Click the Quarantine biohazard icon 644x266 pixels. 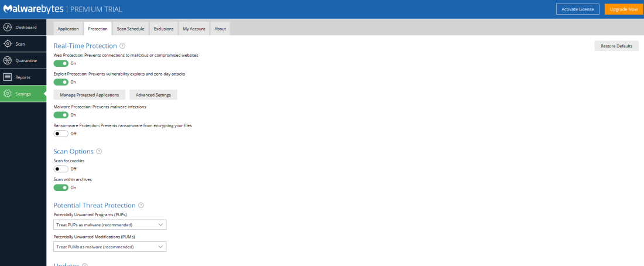pos(8,60)
